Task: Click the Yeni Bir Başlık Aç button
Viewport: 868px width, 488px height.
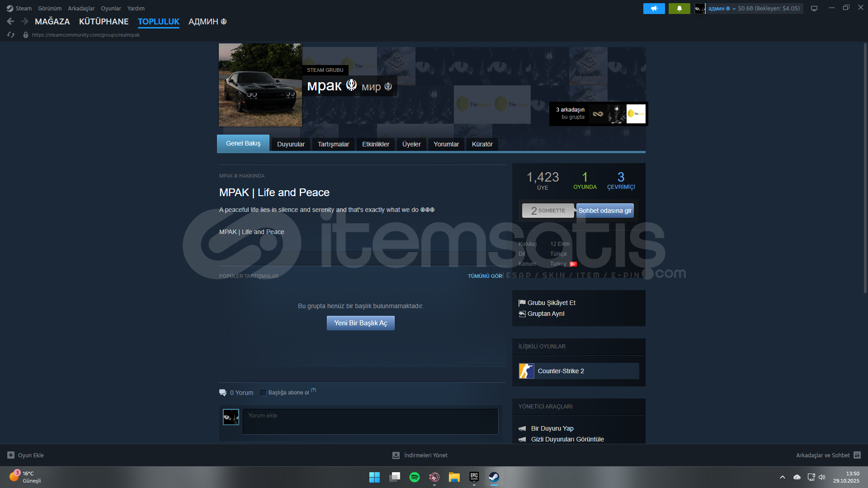Action: [x=360, y=323]
